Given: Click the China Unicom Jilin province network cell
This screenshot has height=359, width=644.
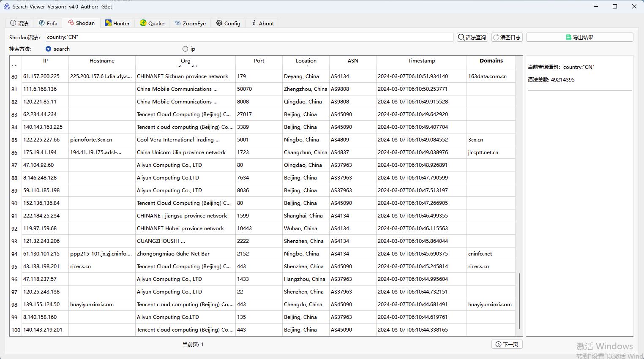Looking at the screenshot, I should (x=186, y=152).
